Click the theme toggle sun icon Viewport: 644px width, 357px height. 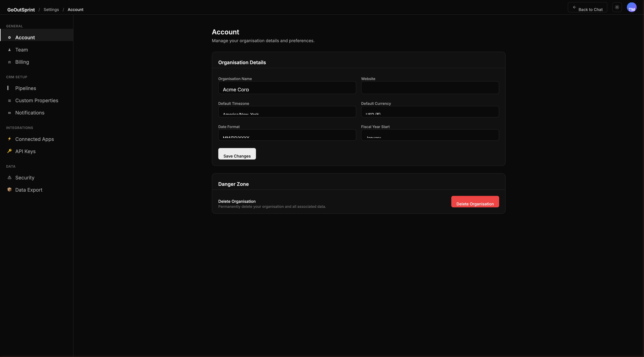coord(617,7)
